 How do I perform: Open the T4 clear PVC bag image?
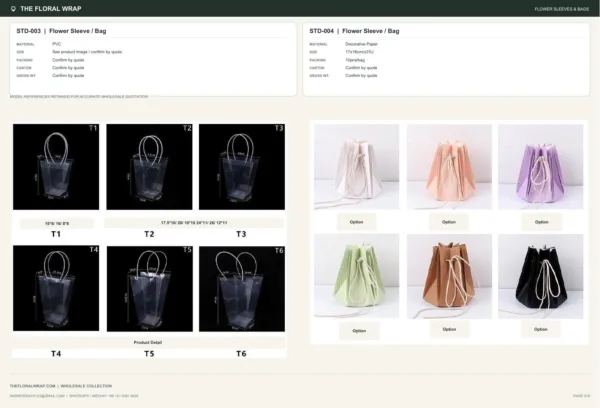[x=56, y=288]
